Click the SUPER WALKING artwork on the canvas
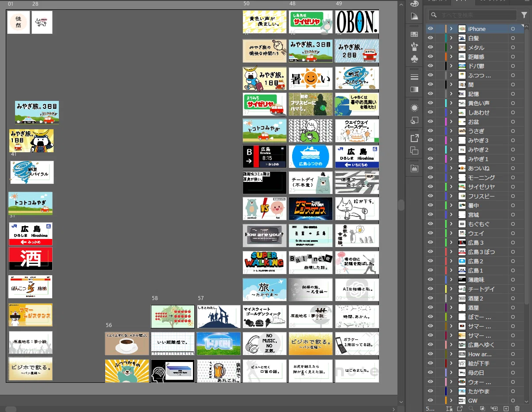Screen dimensions: 532x412 265,263
